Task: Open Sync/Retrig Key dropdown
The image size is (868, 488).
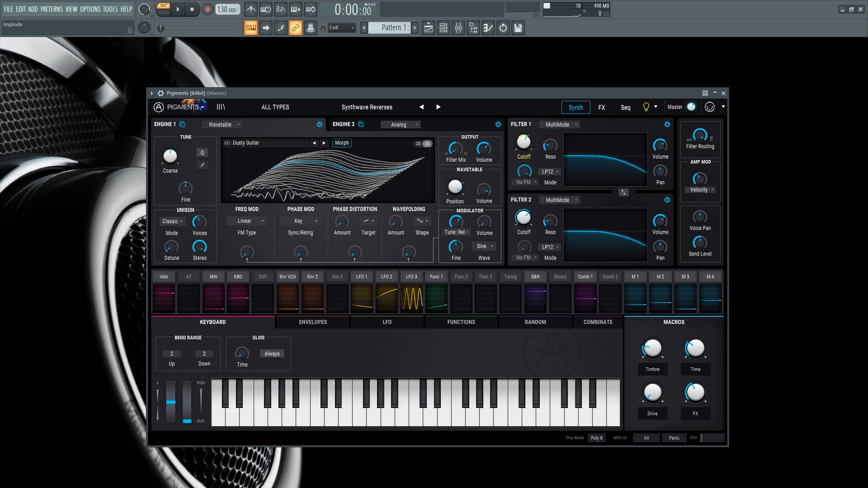Action: click(x=301, y=221)
